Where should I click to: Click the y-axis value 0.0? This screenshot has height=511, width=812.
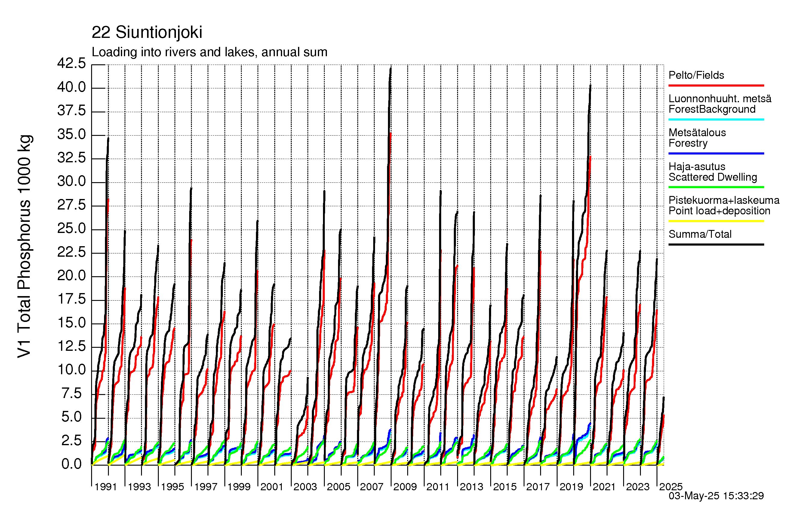point(72,464)
